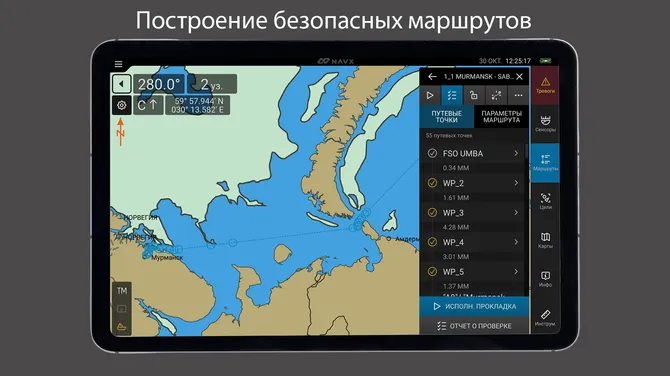Switch to ПАРАМЕТРЫ МАРШРУТА tab

(x=502, y=117)
